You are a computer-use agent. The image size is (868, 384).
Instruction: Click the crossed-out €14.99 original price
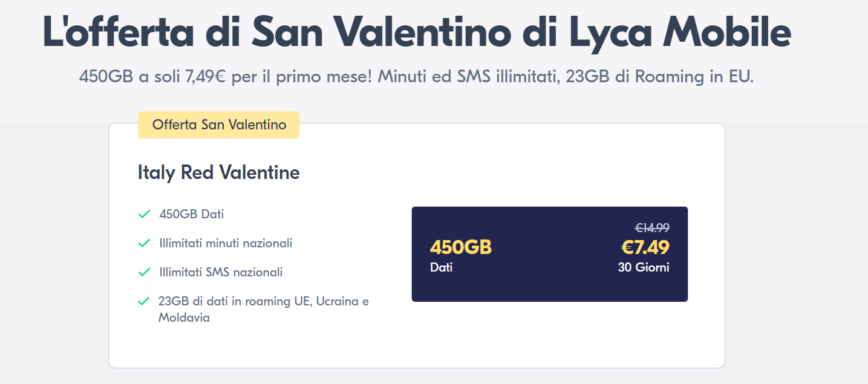pyautogui.click(x=651, y=228)
